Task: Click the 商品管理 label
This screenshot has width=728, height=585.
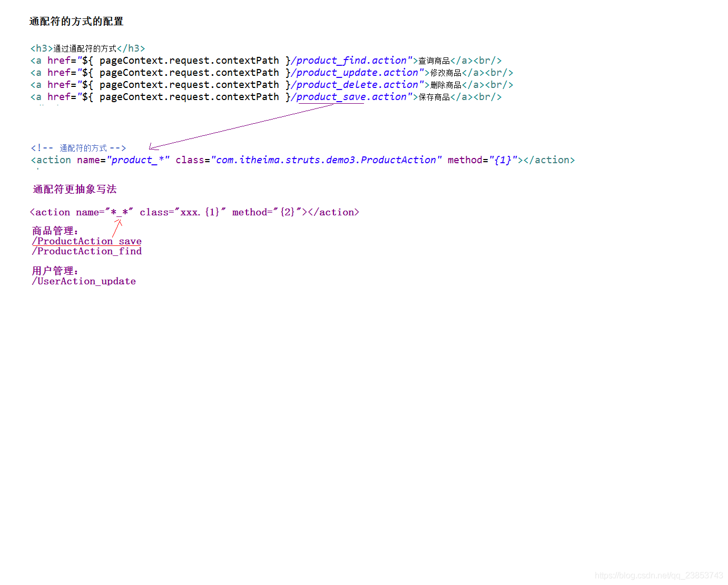Action: tap(55, 231)
